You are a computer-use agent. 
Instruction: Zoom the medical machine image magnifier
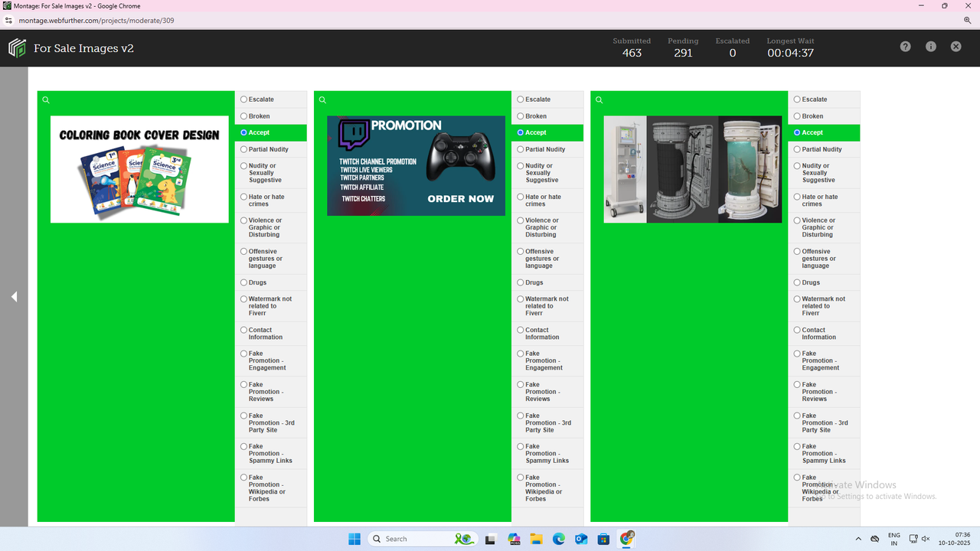[x=599, y=100]
